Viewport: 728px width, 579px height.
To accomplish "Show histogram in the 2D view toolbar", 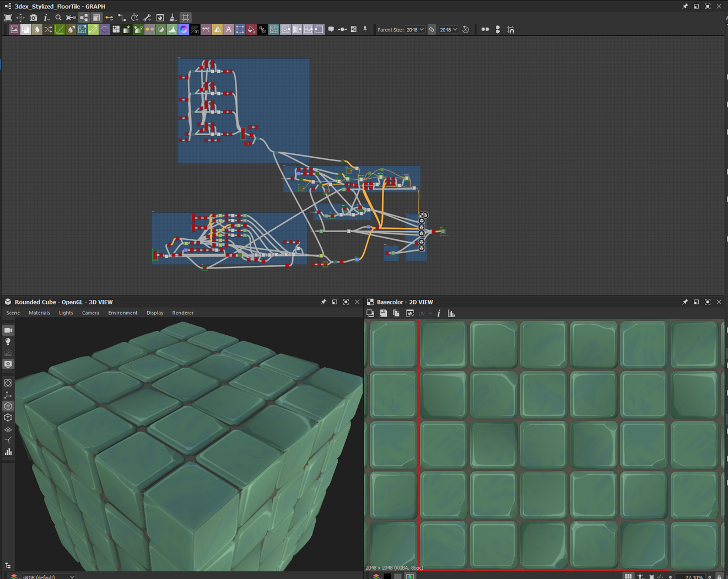I will (451, 313).
